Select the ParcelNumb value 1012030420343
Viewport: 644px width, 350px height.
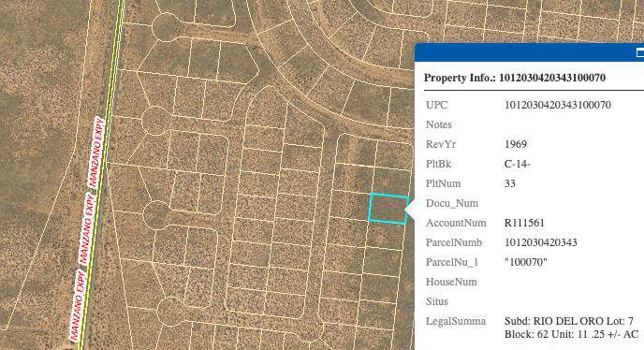tap(540, 242)
